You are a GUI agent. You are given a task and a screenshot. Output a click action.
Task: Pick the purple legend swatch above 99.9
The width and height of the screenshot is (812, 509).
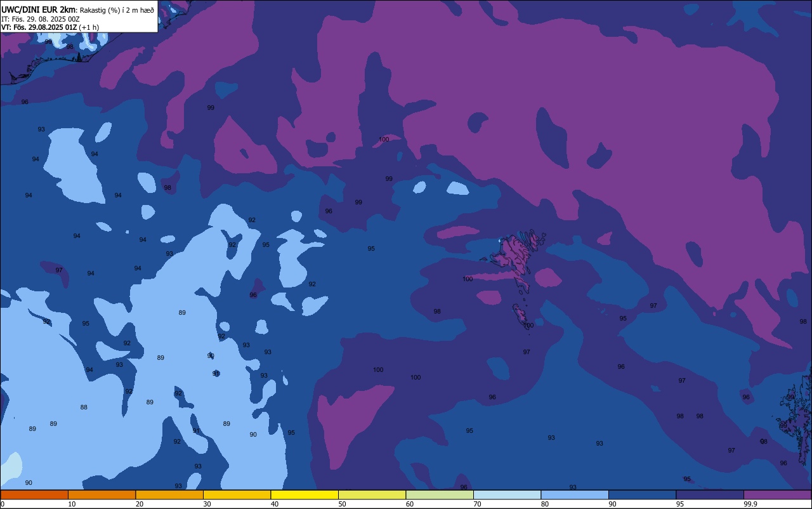click(x=777, y=494)
